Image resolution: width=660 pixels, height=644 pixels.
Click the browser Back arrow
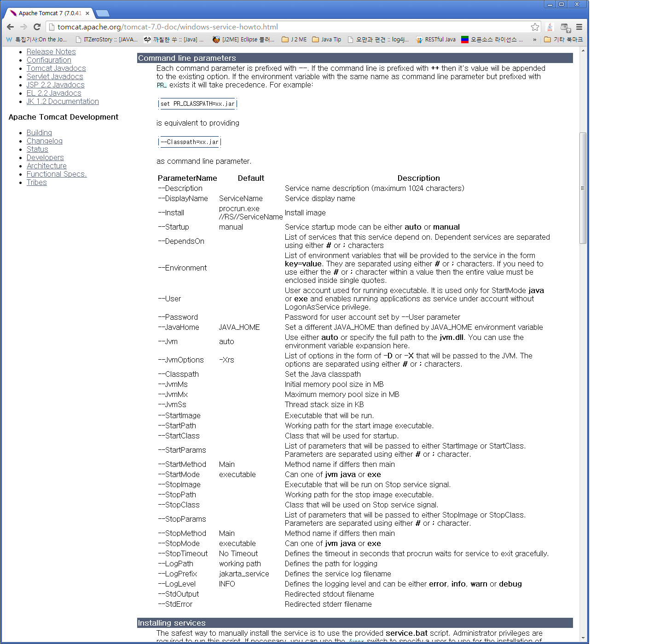tap(11, 27)
